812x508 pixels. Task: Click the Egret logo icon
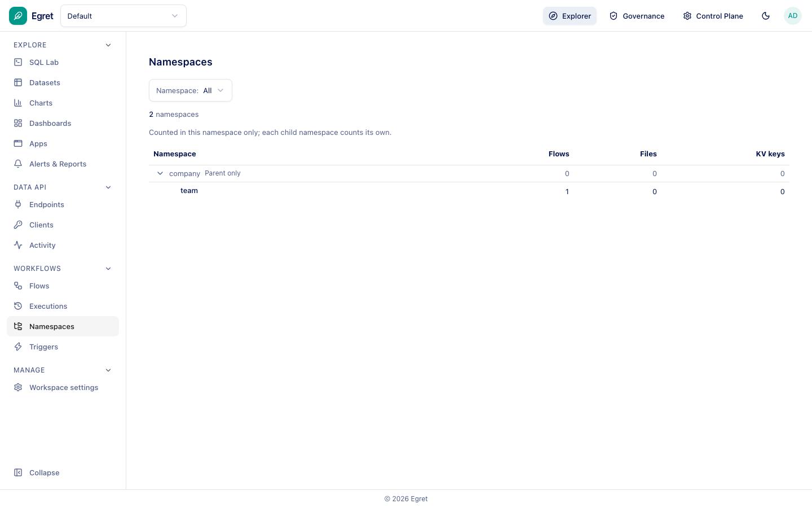point(18,16)
